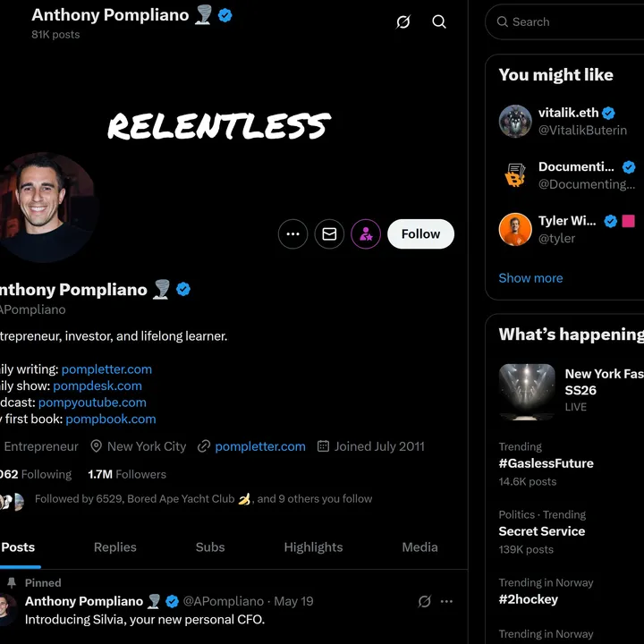This screenshot has width=644, height=644.
Task: Open pinned post three-dot menu
Action: pos(446,601)
